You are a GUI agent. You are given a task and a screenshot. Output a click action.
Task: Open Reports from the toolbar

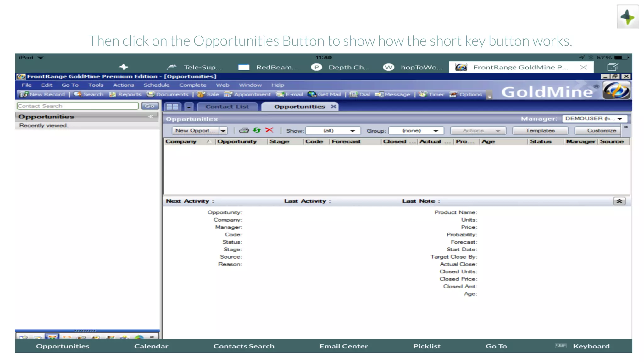(x=125, y=94)
